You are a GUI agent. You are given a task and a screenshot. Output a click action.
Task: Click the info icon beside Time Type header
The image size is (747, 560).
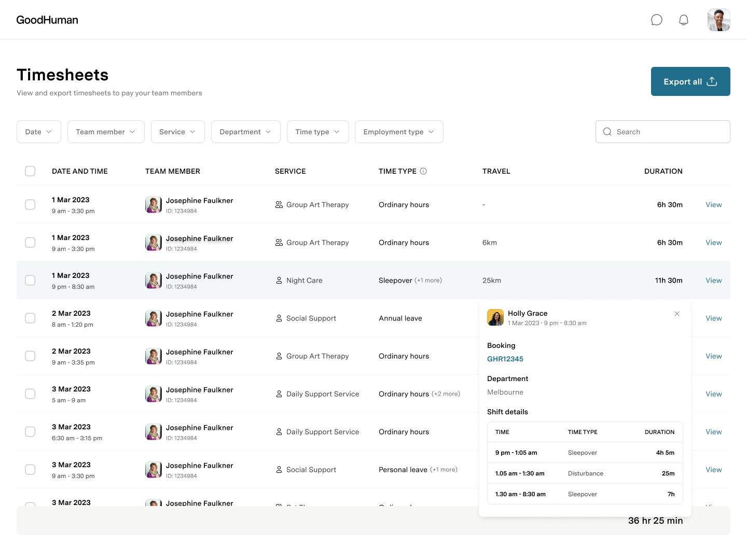point(424,171)
